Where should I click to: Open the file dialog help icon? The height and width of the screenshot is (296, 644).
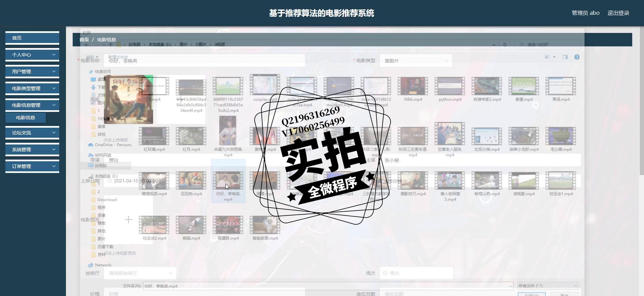click(x=577, y=57)
